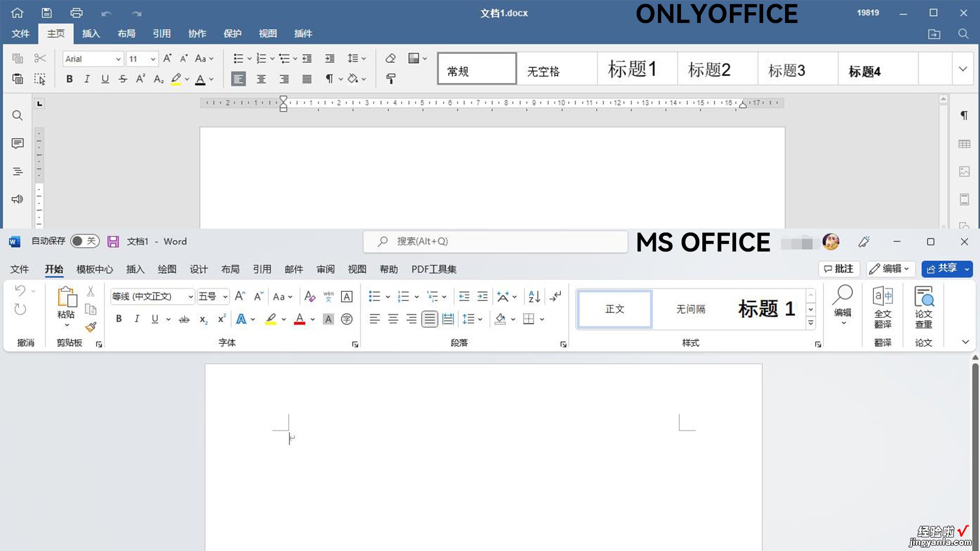Expand the Word font group dialog launcher
The width and height of the screenshot is (980, 551).
[355, 344]
